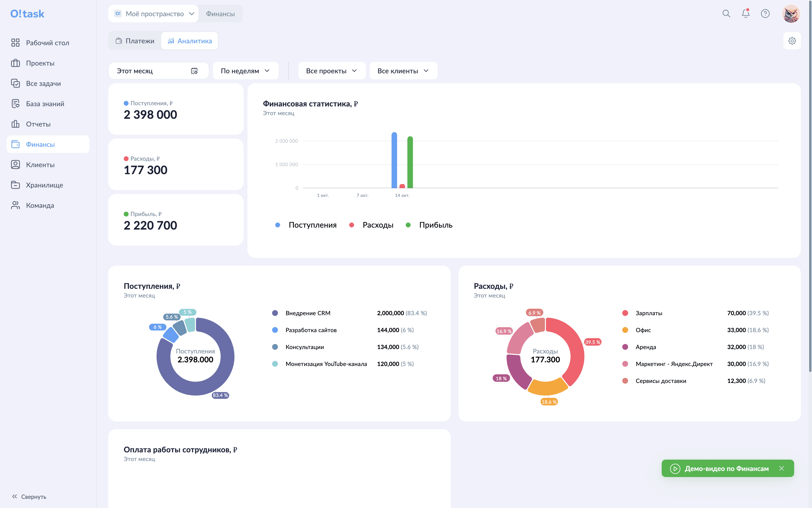Toggle Внедрение CRM legend color dot
812x508 pixels.
(x=275, y=313)
